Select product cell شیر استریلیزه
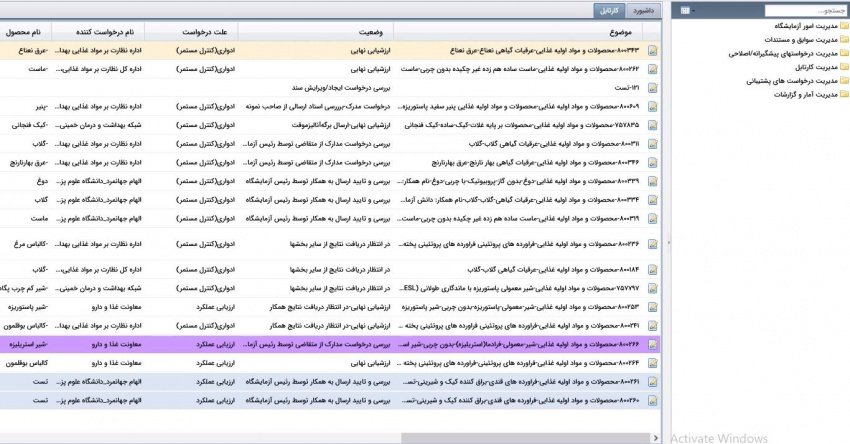 coord(28,345)
